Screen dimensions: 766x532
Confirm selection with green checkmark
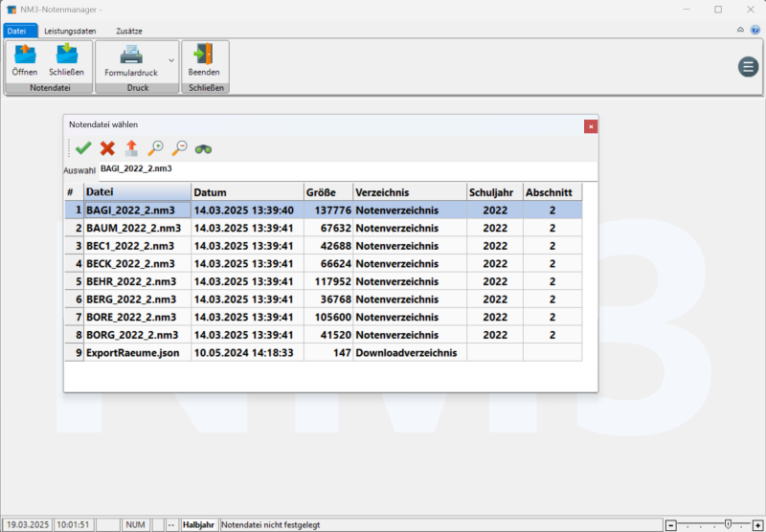83,148
